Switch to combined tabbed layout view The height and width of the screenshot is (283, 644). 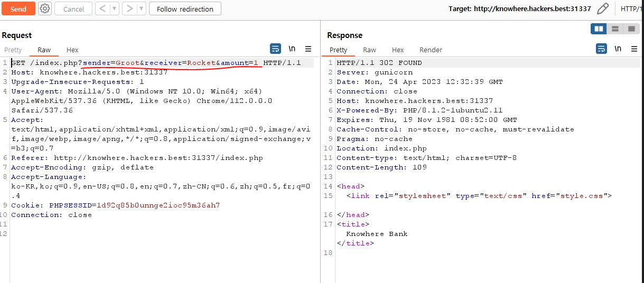[x=631, y=29]
